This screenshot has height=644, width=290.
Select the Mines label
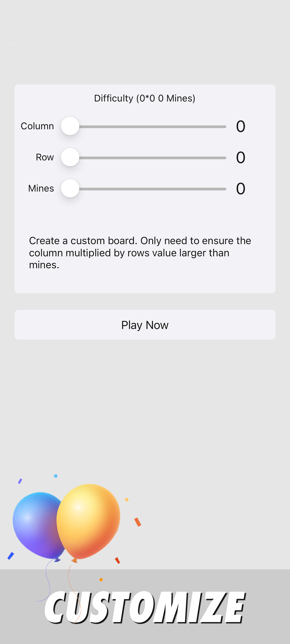coord(41,188)
